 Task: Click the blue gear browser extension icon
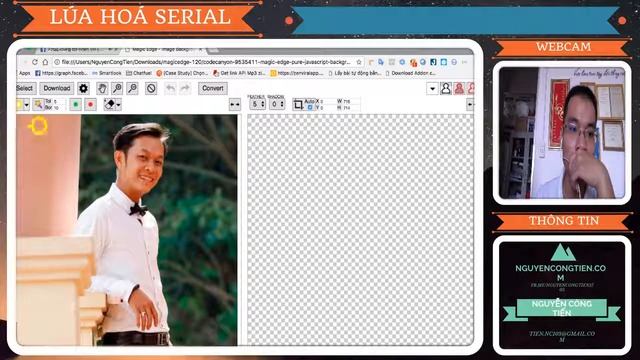402,62
